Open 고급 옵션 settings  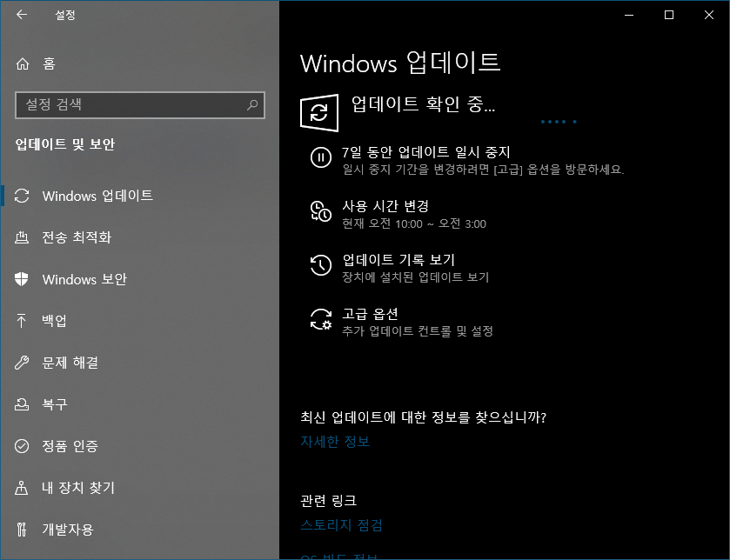[370, 314]
